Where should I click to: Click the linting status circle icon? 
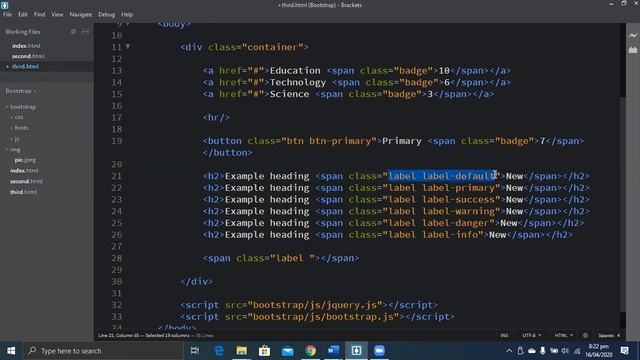585,335
